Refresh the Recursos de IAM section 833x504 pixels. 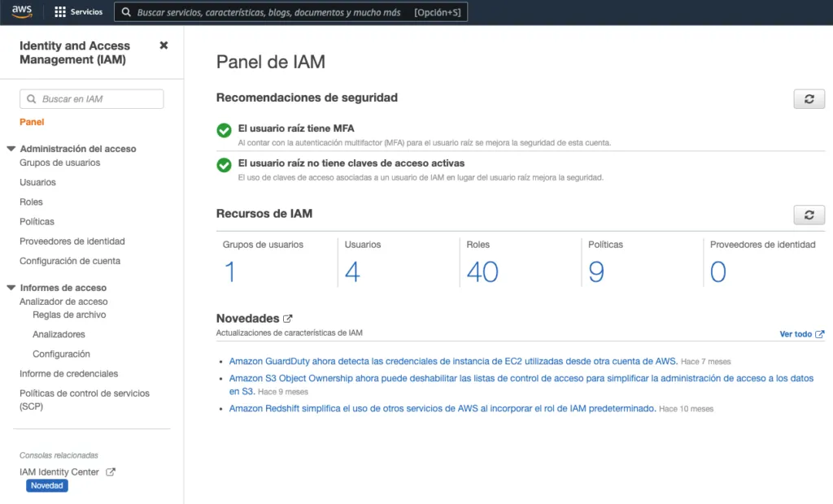809,215
